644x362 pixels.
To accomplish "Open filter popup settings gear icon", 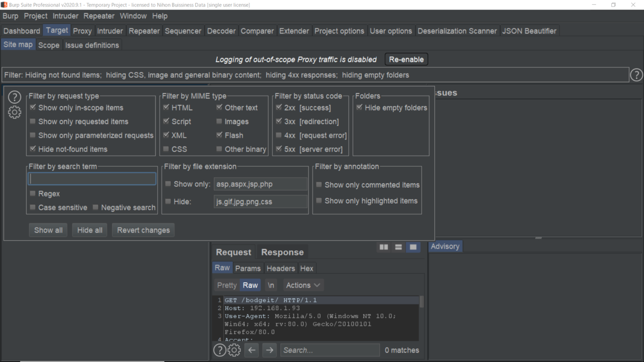I will 14,112.
